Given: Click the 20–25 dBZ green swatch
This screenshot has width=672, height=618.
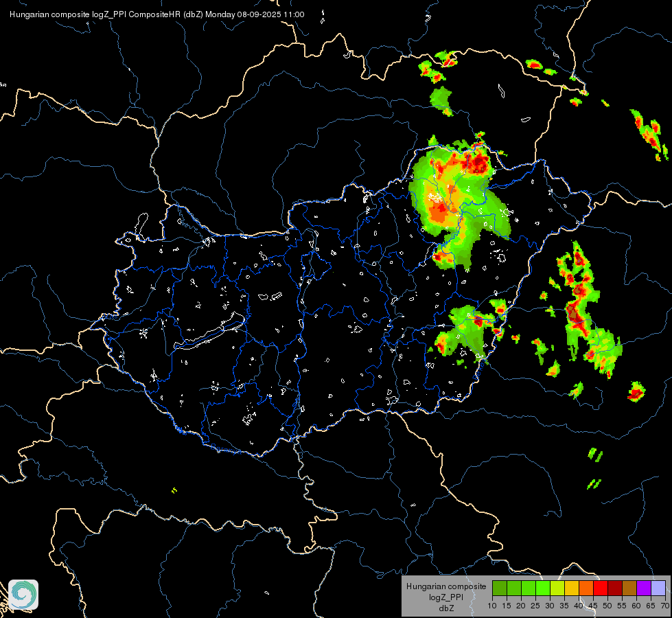Looking at the screenshot, I should point(529,588).
